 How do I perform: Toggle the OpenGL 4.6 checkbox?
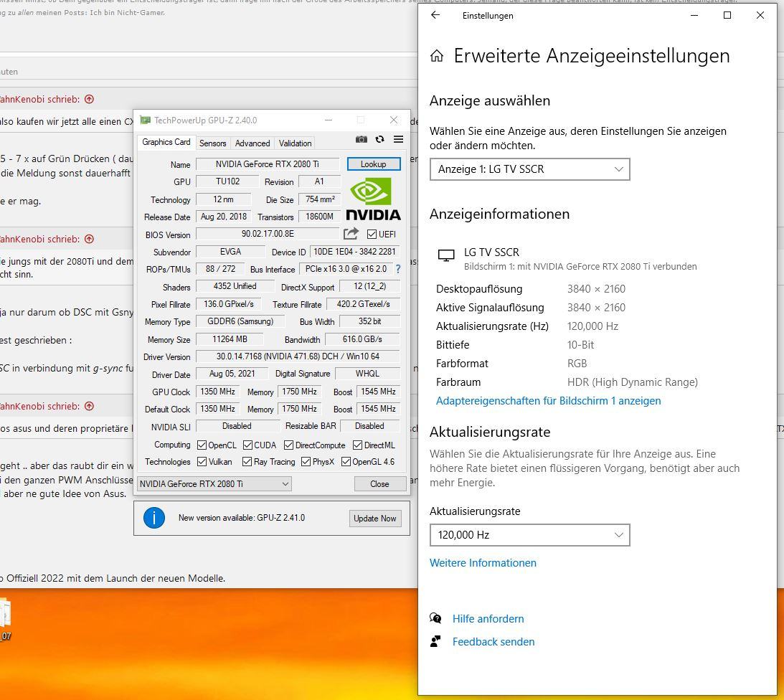pos(346,461)
